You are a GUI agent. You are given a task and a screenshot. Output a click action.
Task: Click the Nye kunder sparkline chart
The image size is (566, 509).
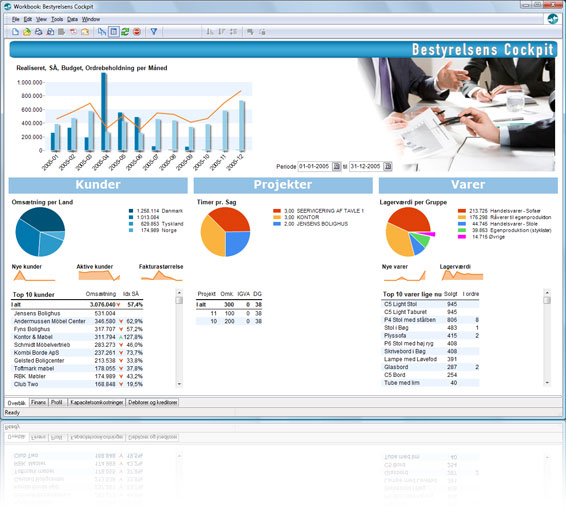pyautogui.click(x=34, y=275)
